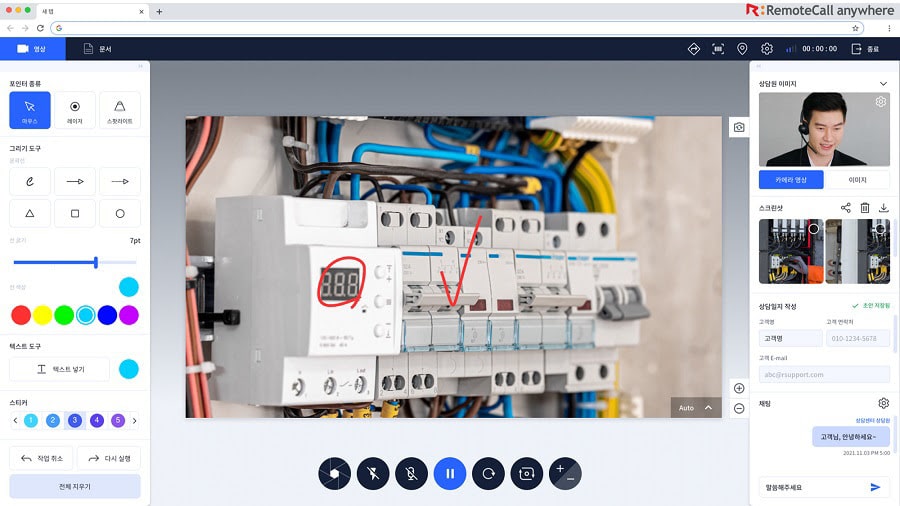Open the location pin icon
900x506 pixels.
[x=742, y=49]
